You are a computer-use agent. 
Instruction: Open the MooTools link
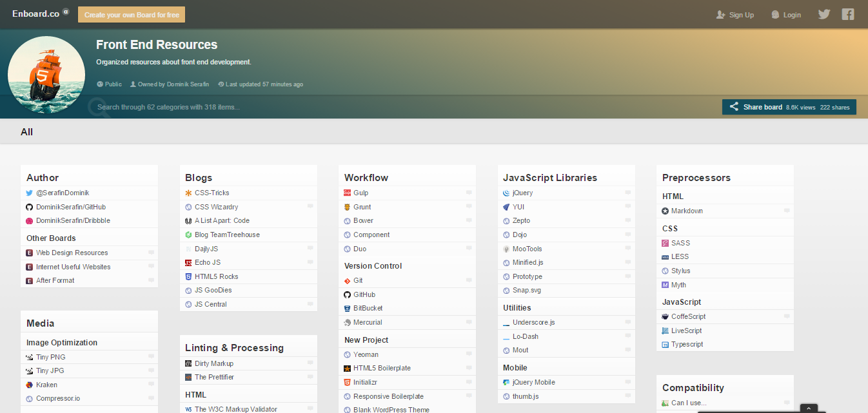(527, 249)
